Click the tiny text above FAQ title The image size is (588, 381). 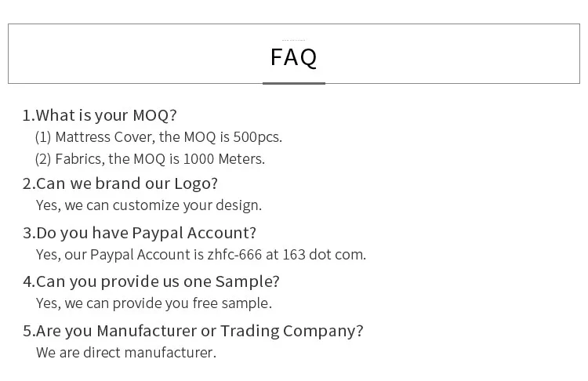(293, 39)
